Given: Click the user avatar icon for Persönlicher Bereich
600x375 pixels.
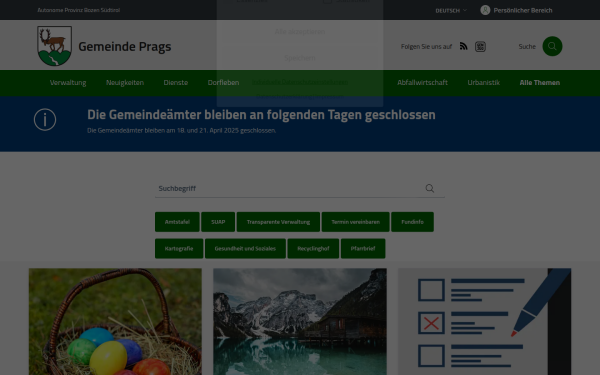Looking at the screenshot, I should coord(485,10).
